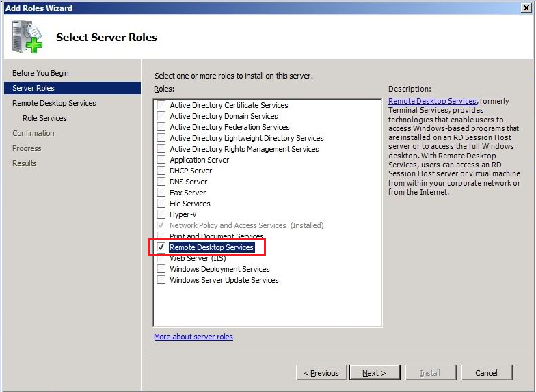Select Server Roles step in sidebar
The height and width of the screenshot is (392, 536).
tap(72, 88)
